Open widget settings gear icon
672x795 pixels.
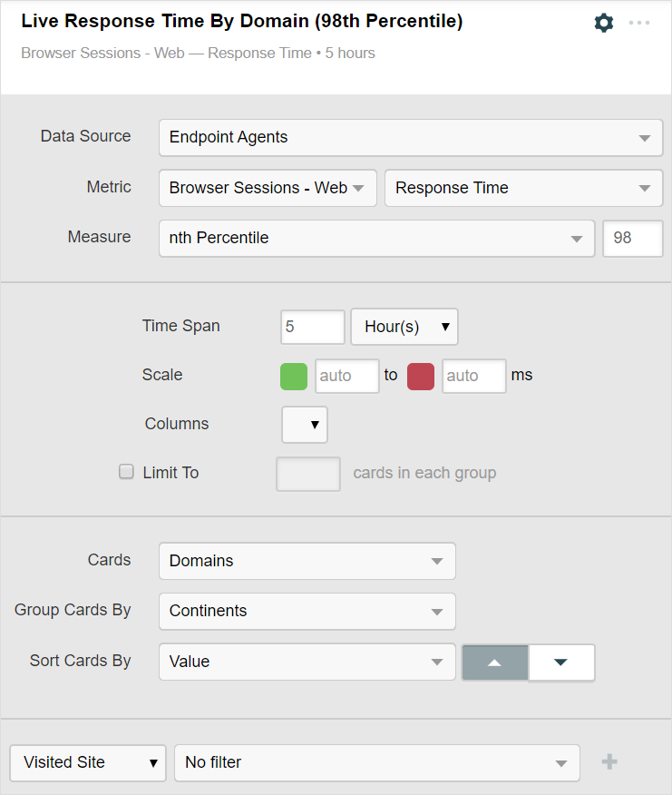click(604, 23)
